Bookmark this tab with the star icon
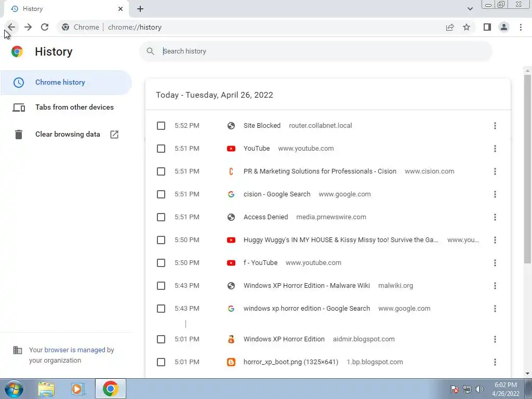This screenshot has height=399, width=532. coord(467,27)
